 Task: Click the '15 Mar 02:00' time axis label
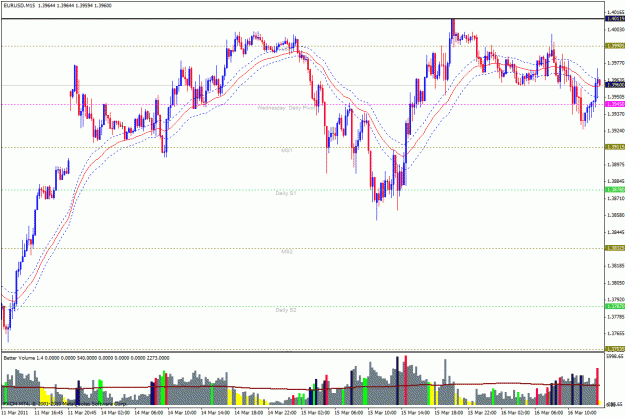pyautogui.click(x=316, y=413)
